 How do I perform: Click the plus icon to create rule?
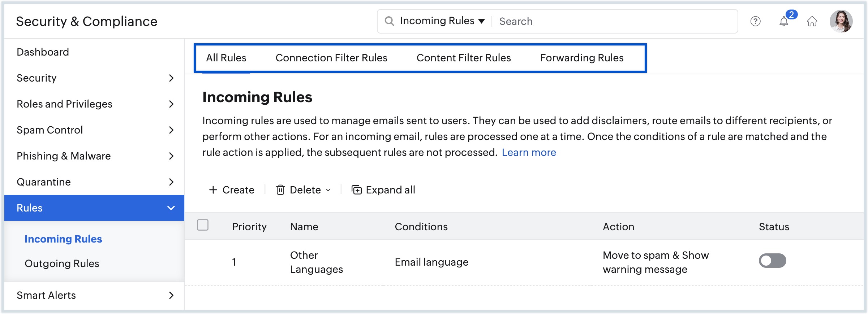coord(213,190)
